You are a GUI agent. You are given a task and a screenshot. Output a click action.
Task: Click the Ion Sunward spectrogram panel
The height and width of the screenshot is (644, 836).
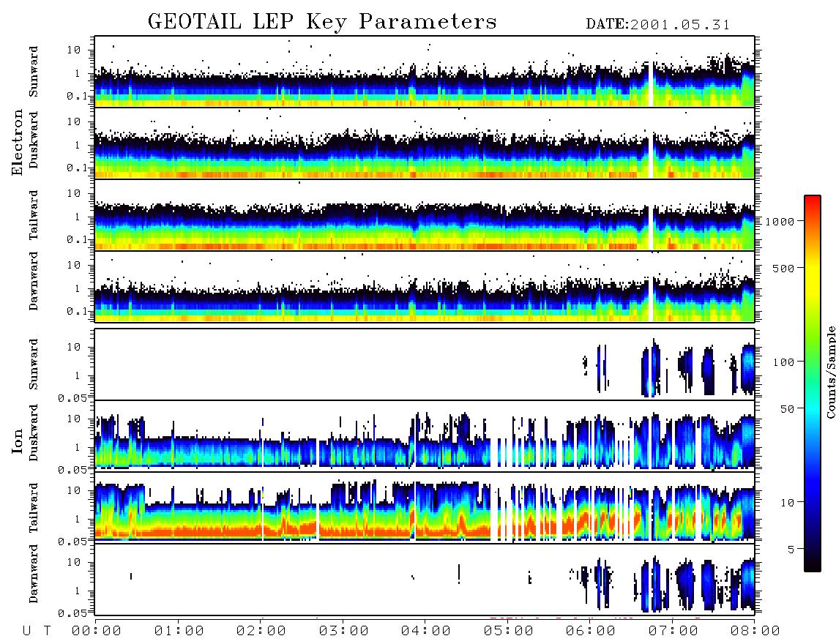[x=425, y=364]
